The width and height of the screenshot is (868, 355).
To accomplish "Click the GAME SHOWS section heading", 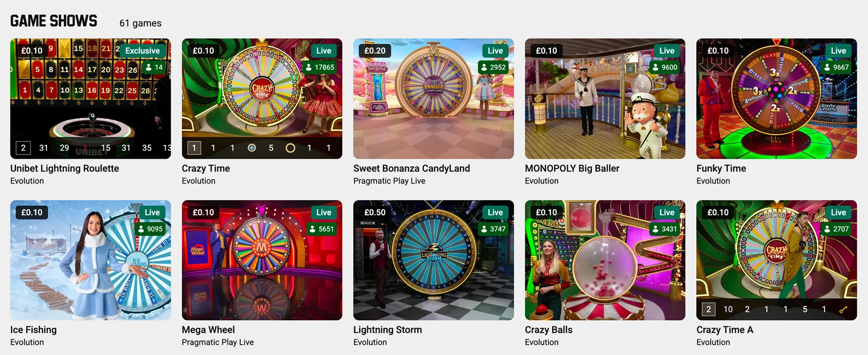I will pos(54,21).
